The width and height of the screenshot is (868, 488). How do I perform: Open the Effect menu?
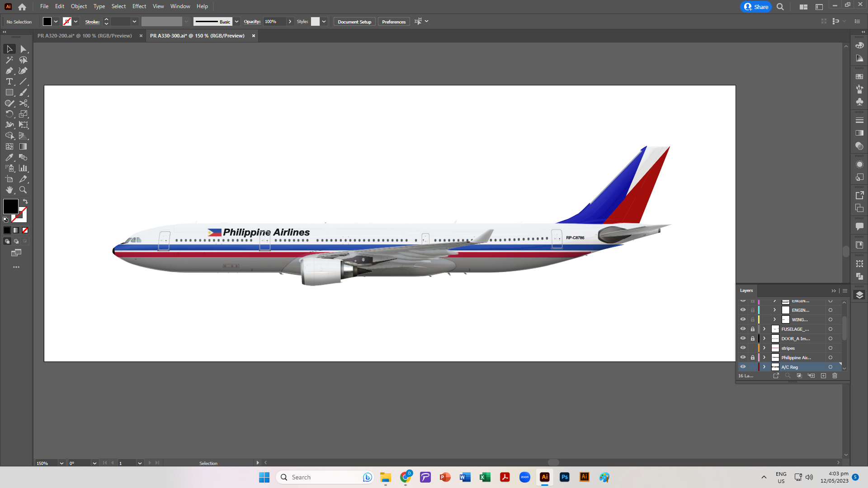coord(139,6)
